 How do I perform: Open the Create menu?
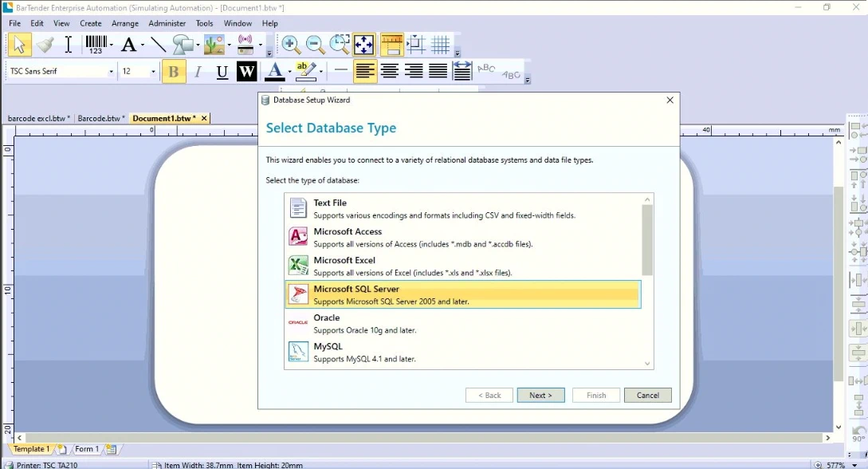point(90,23)
